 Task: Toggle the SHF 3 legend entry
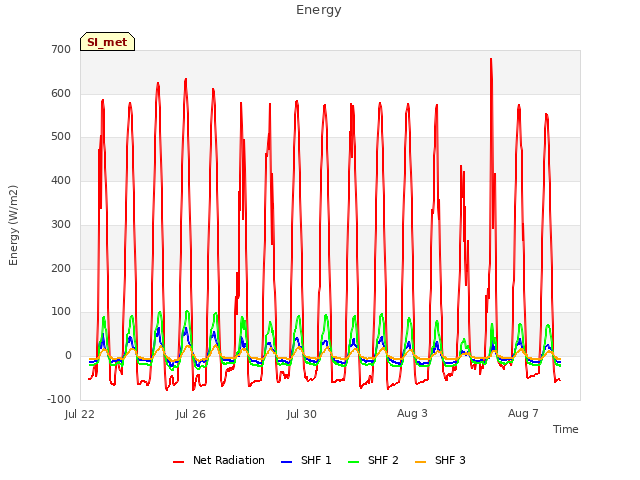tap(440, 460)
